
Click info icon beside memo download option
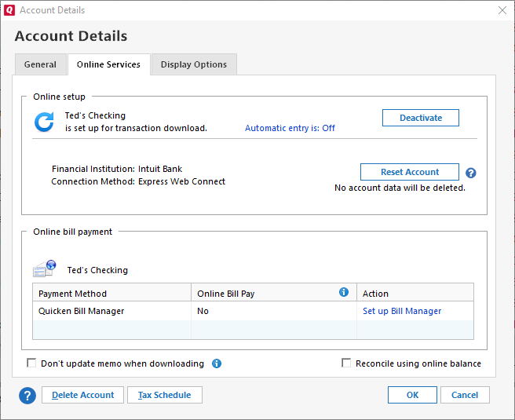pyautogui.click(x=217, y=363)
